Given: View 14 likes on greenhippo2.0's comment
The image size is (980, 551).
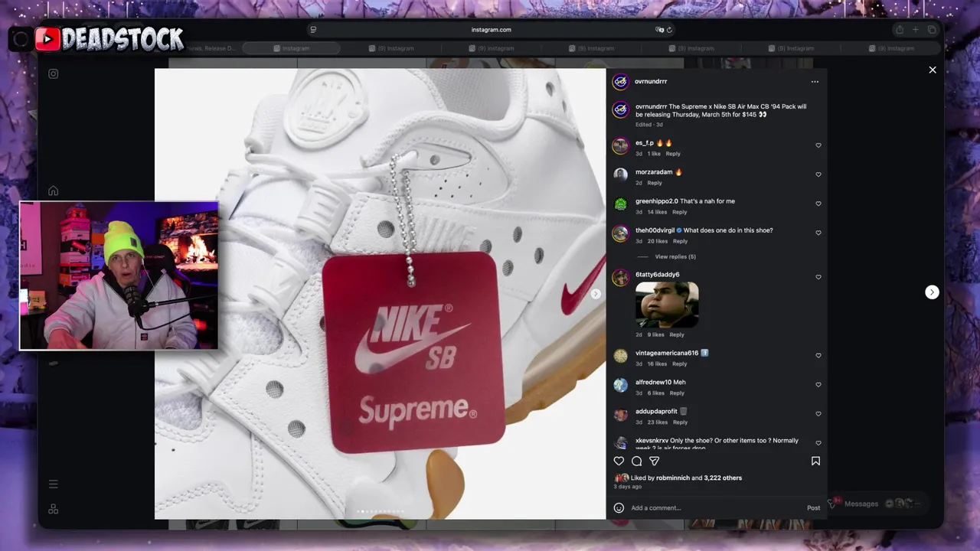Looking at the screenshot, I should tap(657, 212).
